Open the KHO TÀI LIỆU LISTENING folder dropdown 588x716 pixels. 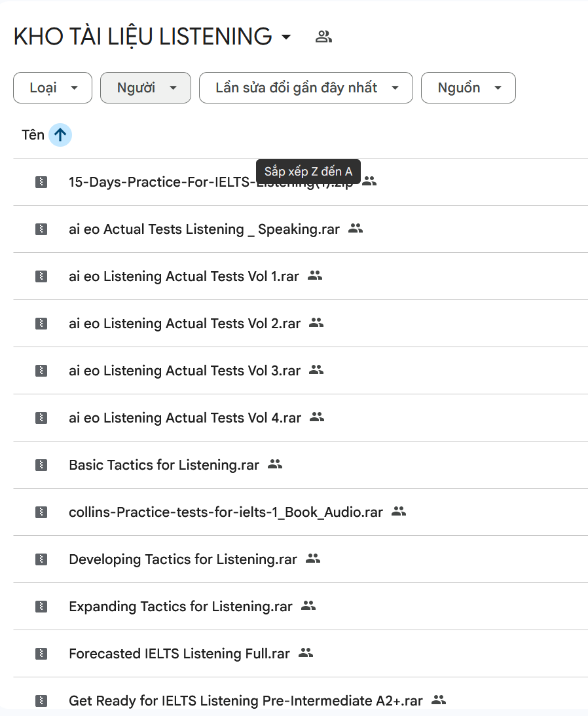pyautogui.click(x=285, y=37)
